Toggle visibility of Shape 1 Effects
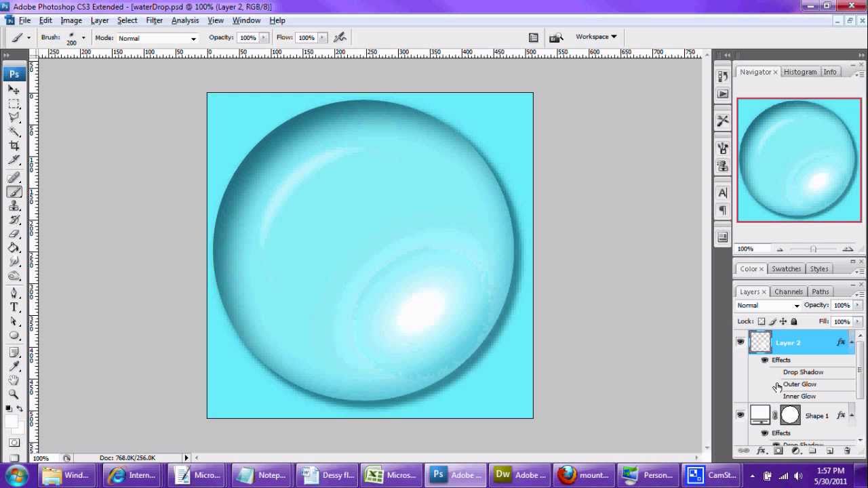868x488 pixels. [765, 433]
